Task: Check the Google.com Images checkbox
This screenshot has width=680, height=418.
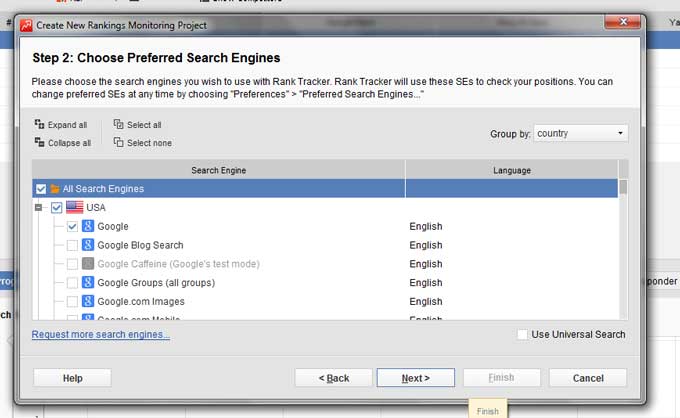Action: pos(72,301)
